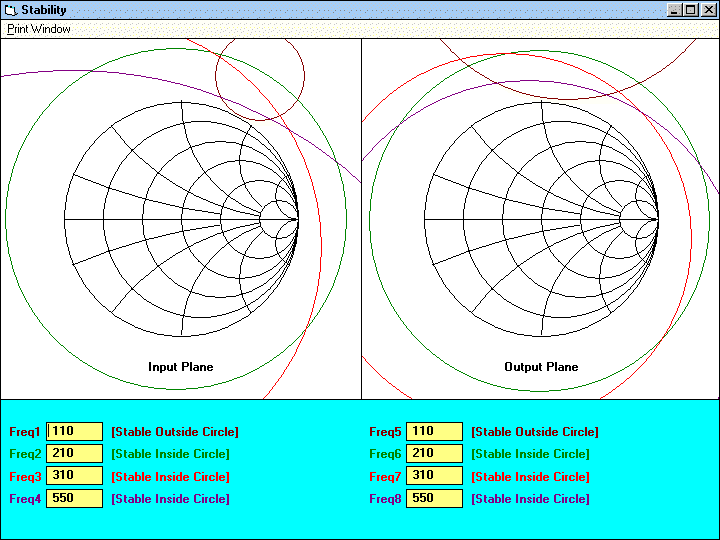Select the Freq6 field with value 210
Screen dimensions: 720x540
pyautogui.click(x=434, y=454)
